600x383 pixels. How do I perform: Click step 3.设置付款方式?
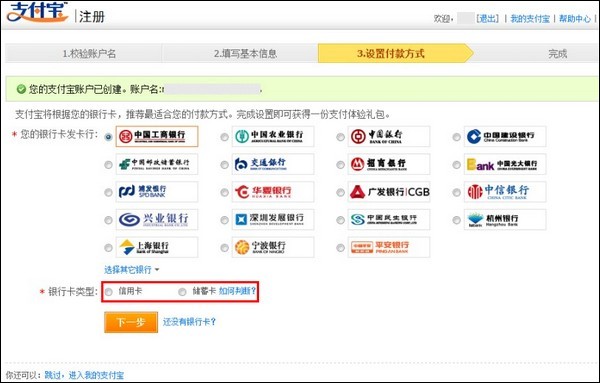point(396,53)
